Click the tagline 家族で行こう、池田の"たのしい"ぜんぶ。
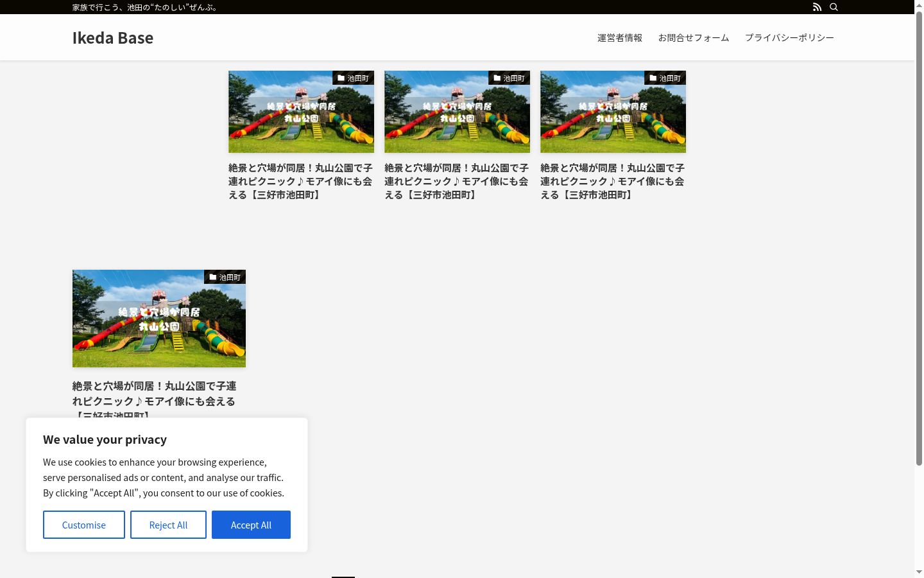924x578 pixels. (x=146, y=7)
